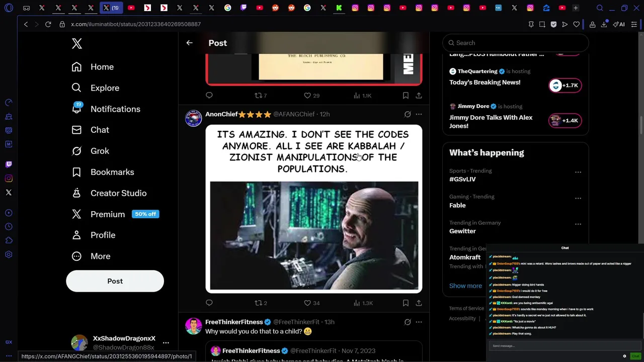
Task: Open chat overlay settings gear
Action: point(624,356)
